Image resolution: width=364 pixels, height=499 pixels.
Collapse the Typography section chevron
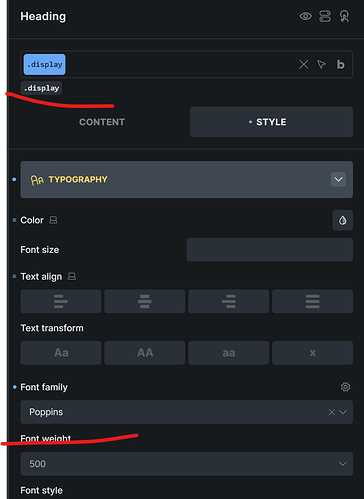[338, 179]
